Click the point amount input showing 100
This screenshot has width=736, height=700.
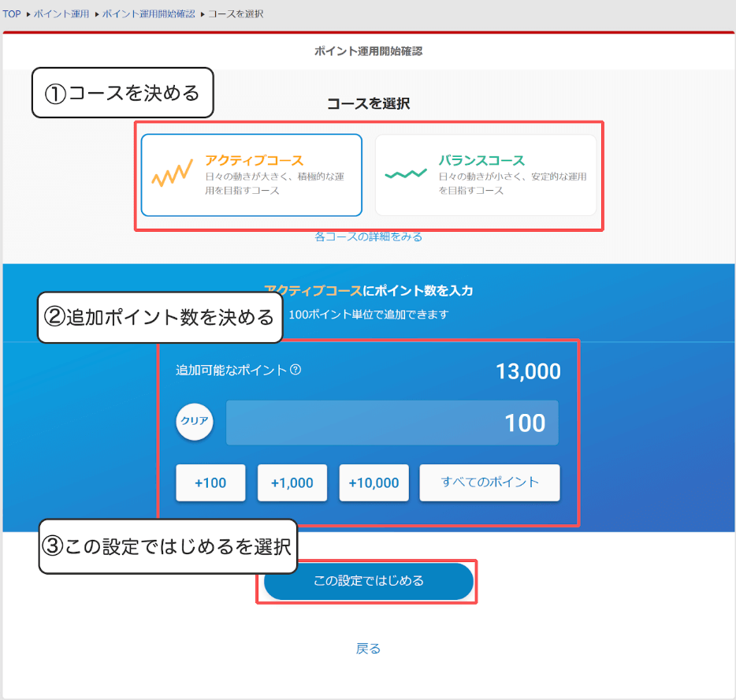[x=392, y=423]
